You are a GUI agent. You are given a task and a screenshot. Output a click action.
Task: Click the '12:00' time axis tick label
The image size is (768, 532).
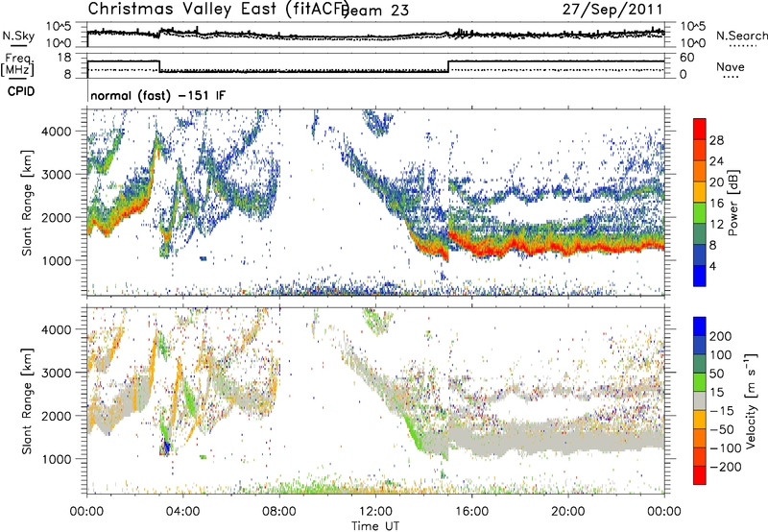tap(375, 512)
